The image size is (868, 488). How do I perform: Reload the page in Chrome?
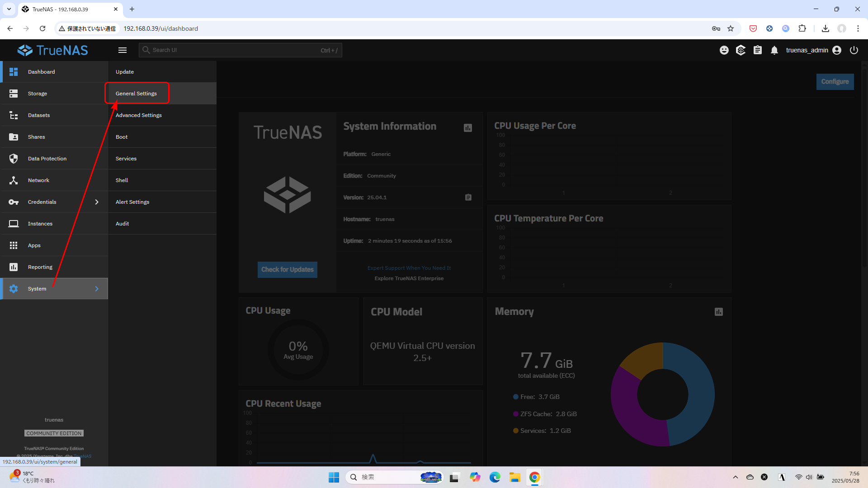coord(42,28)
